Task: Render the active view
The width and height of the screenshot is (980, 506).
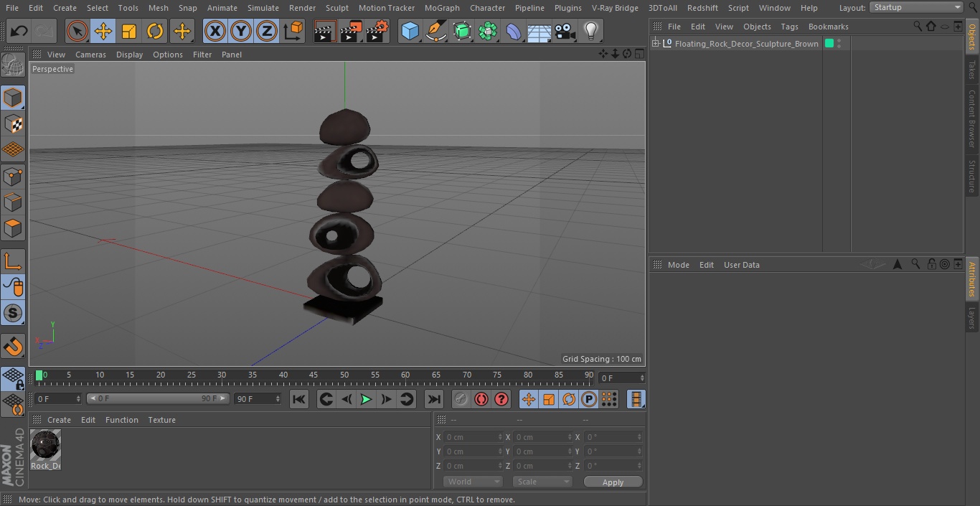Action: (325, 31)
